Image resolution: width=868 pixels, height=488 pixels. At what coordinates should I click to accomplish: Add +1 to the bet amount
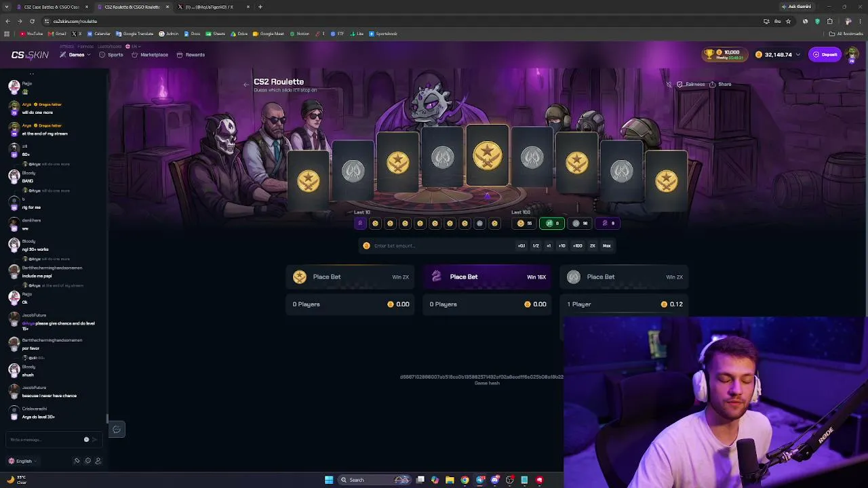coord(549,246)
